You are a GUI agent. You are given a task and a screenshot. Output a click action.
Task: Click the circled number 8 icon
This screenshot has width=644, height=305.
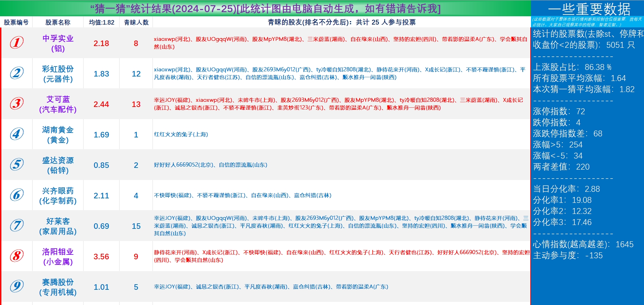17,256
